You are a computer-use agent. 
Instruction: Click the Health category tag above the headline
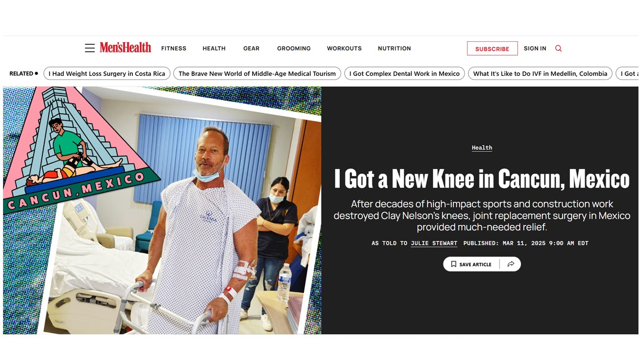tap(482, 148)
